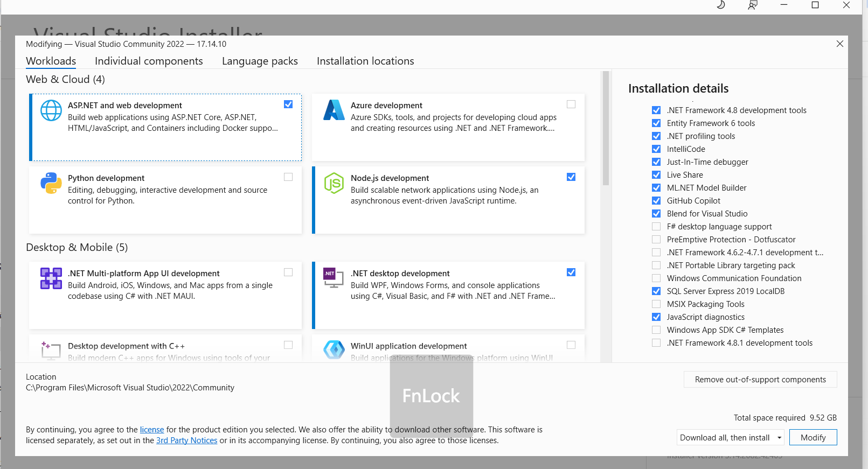Image resolution: width=868 pixels, height=469 pixels.
Task: Close the Modifying dialog with the X
Action: pos(840,44)
